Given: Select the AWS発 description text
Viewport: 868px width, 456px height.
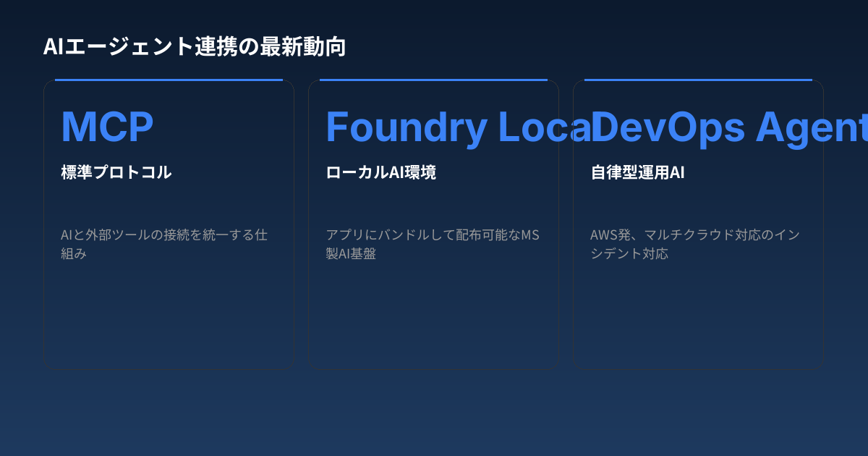Looking at the screenshot, I should point(694,244).
